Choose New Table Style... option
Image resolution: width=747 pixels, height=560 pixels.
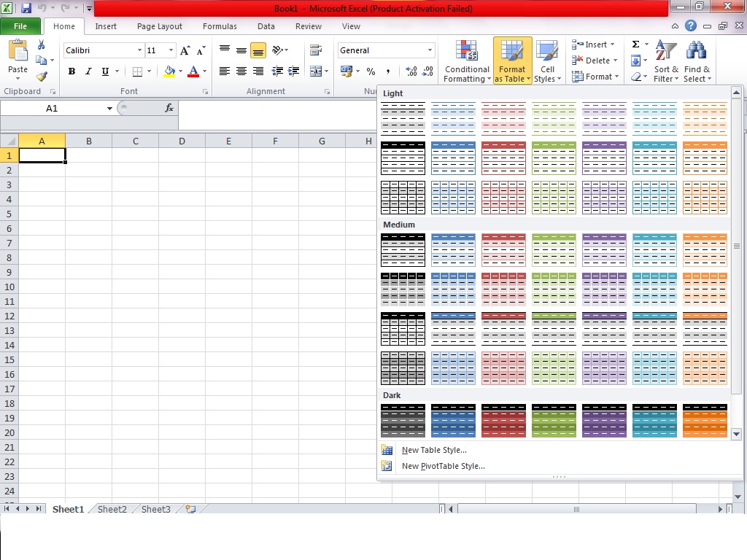point(560,450)
